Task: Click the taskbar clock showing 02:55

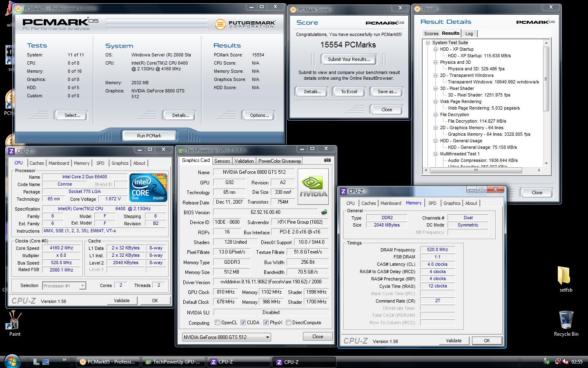Action: (x=577, y=362)
